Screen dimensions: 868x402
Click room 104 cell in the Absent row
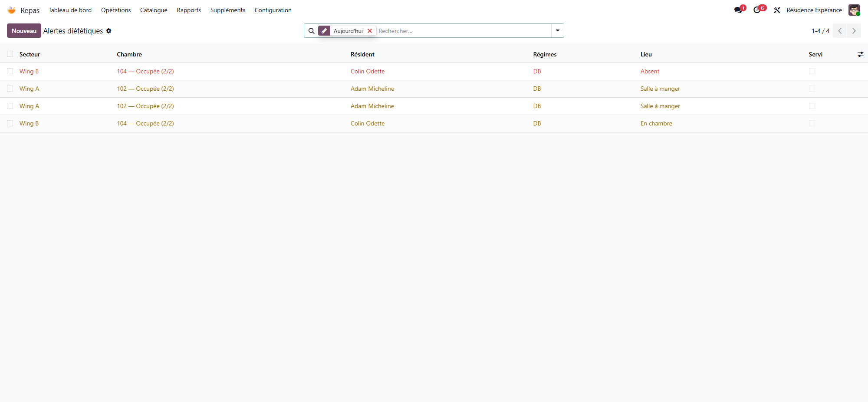pyautogui.click(x=145, y=71)
